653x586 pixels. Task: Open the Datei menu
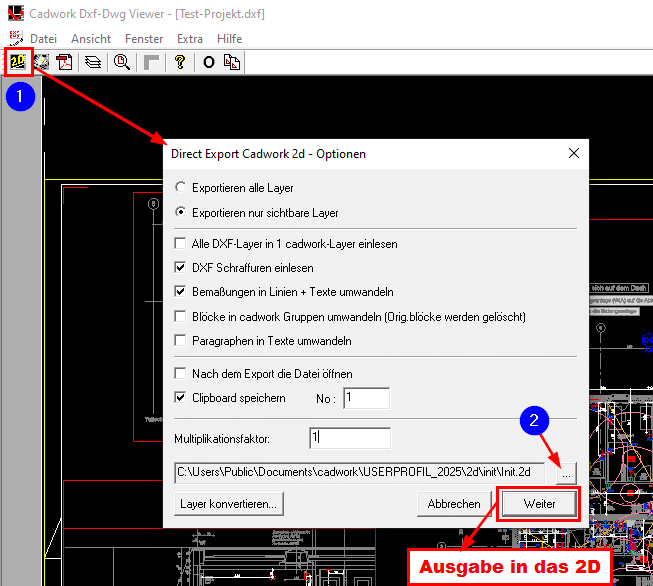pyautogui.click(x=43, y=39)
